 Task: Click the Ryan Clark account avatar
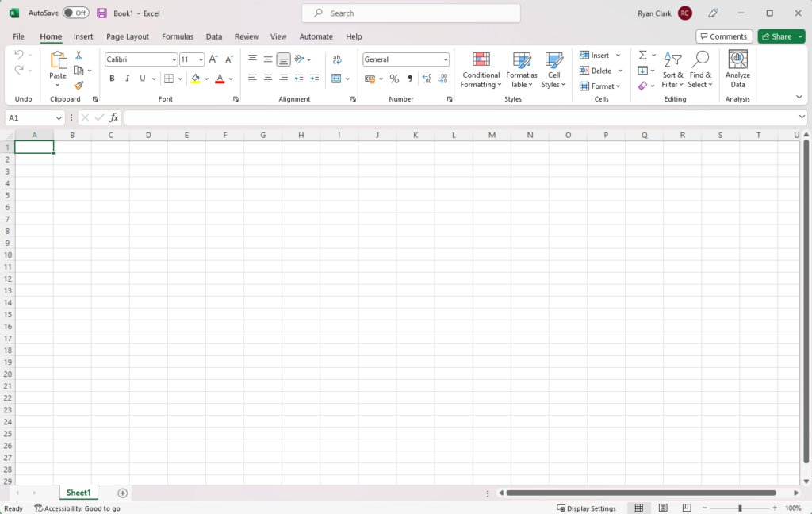pyautogui.click(x=684, y=13)
